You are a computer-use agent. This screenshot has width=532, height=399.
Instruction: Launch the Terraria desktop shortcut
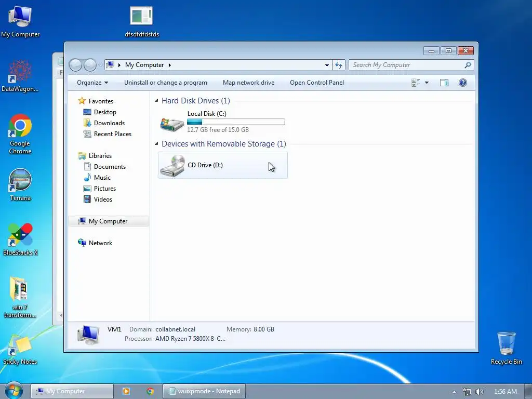coord(20,185)
